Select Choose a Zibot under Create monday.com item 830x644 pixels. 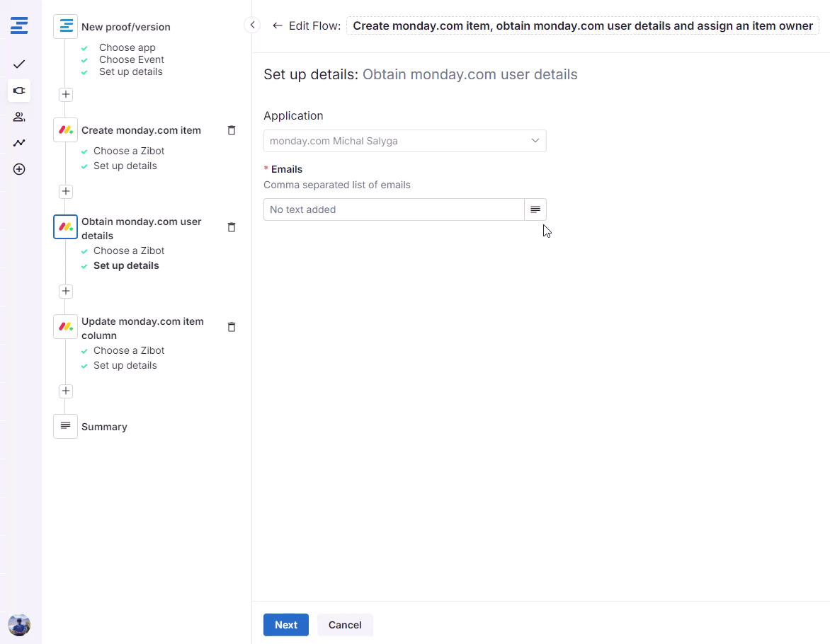(129, 151)
